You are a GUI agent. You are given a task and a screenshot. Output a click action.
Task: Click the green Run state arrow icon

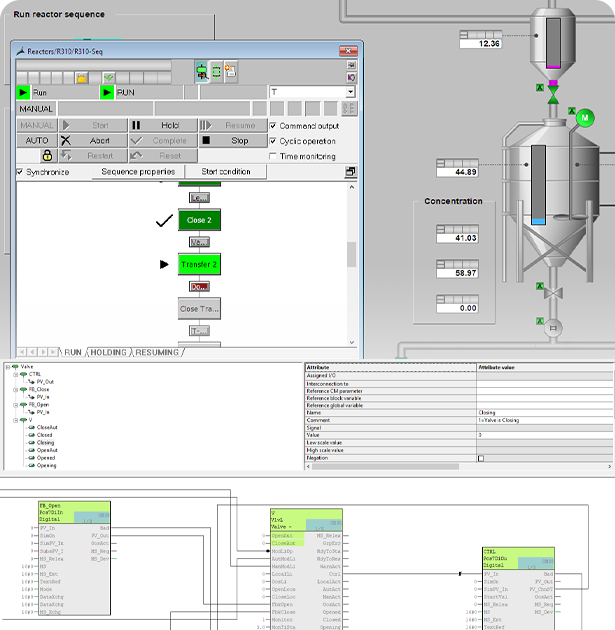click(x=24, y=92)
